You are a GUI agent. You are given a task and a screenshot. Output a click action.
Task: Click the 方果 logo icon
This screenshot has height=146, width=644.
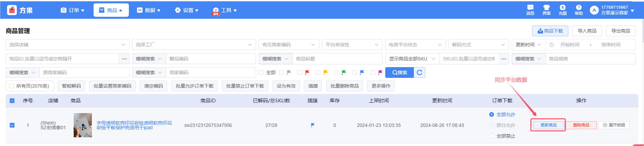pos(12,10)
